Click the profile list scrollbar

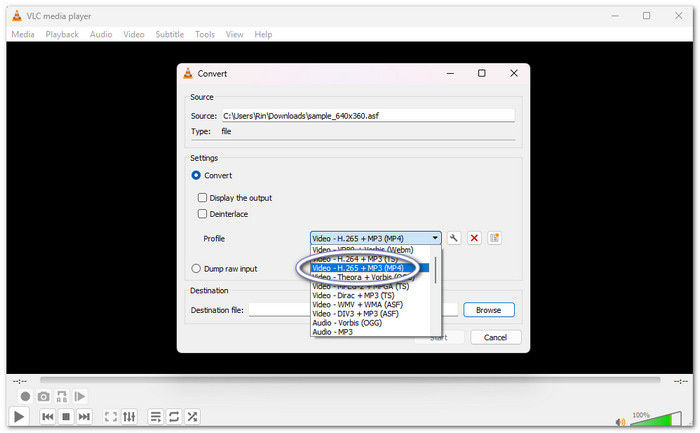pos(435,270)
